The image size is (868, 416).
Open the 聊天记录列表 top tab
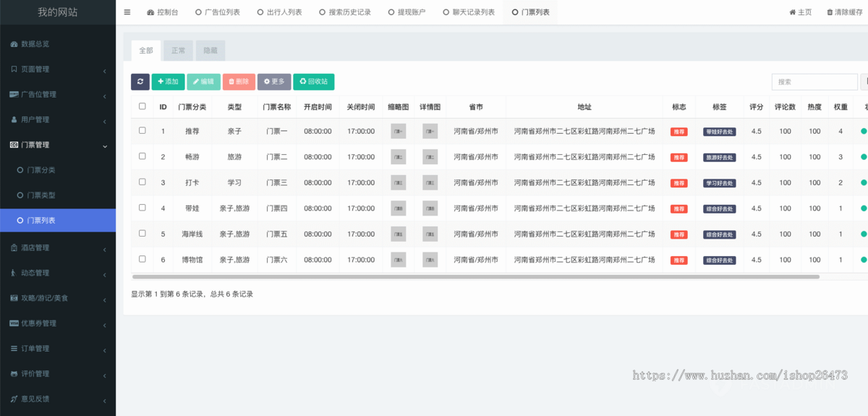point(469,12)
